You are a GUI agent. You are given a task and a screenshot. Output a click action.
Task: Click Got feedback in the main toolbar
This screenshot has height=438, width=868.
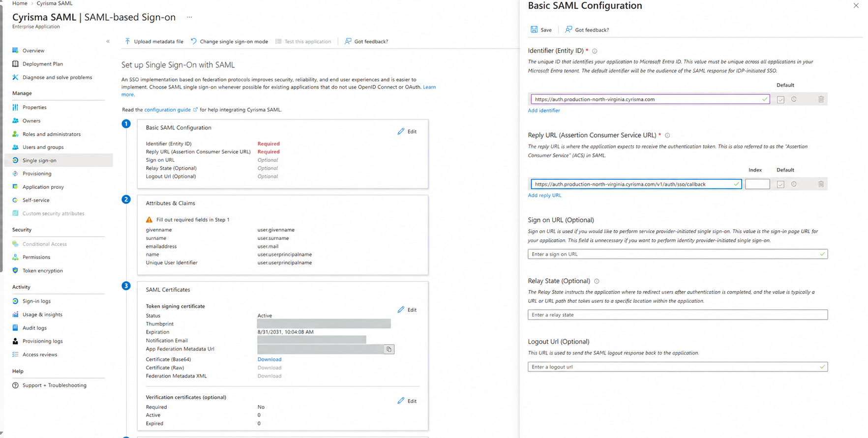point(366,41)
